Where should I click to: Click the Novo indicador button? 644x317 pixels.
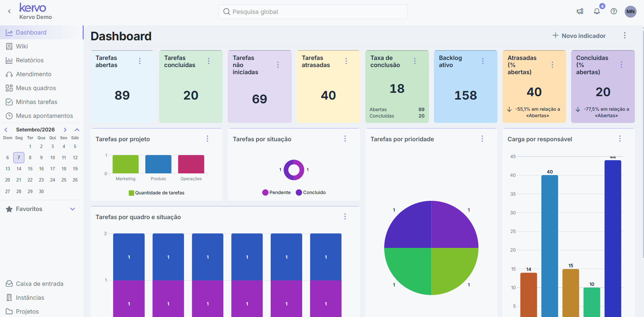(x=579, y=36)
